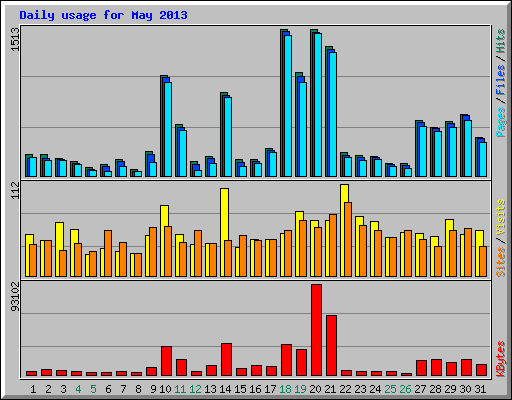Click day label 24 on the axis
Viewport: 512px width, 400px height.
[375, 389]
